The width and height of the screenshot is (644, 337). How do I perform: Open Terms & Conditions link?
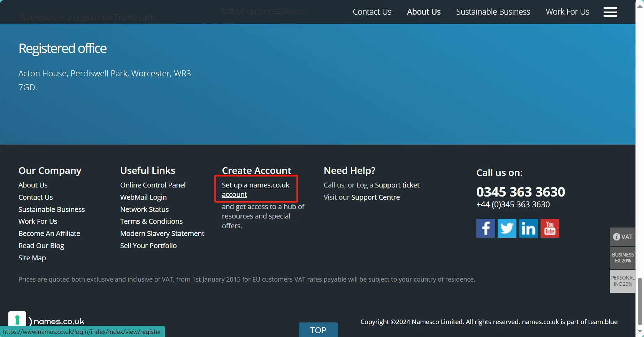pos(151,221)
